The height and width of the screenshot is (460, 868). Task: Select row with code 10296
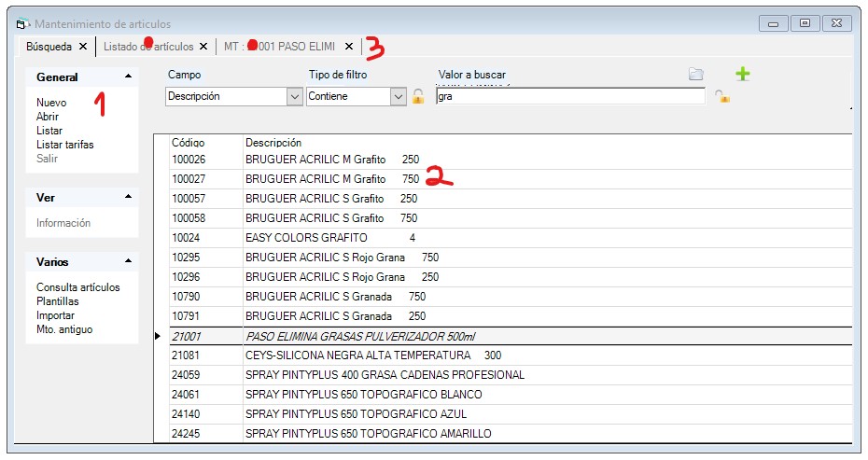click(x=511, y=277)
